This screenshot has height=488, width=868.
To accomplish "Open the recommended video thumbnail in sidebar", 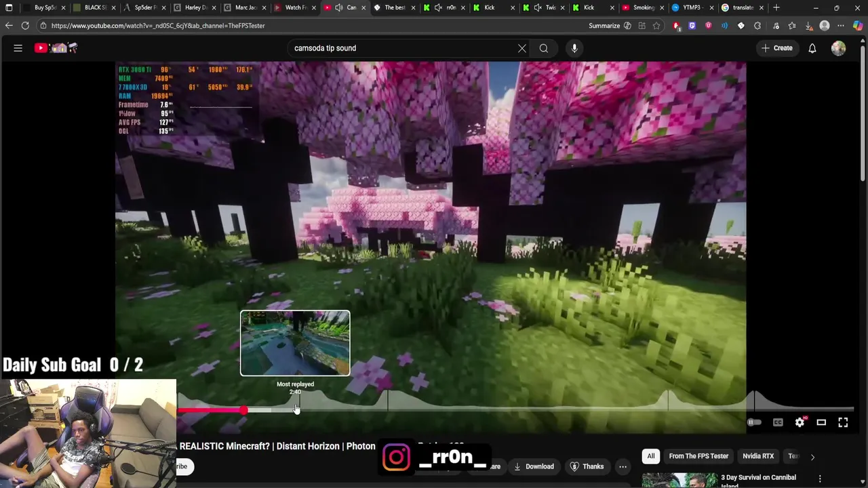I will 679,481.
